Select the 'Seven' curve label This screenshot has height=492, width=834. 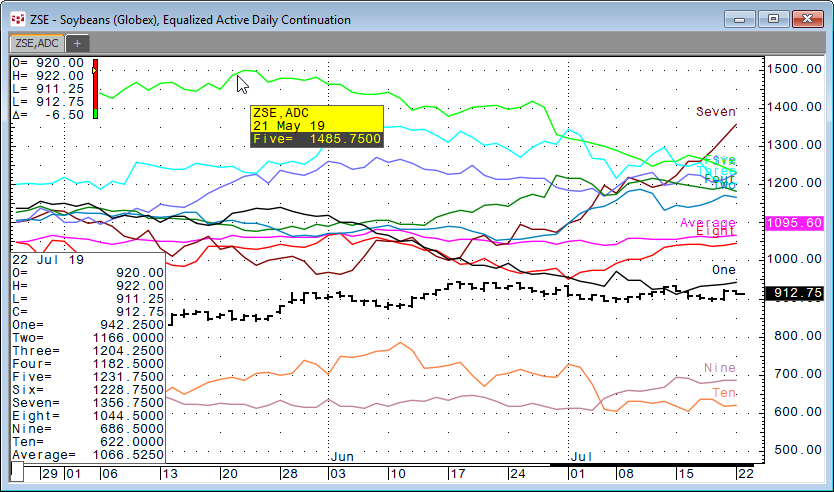click(716, 112)
